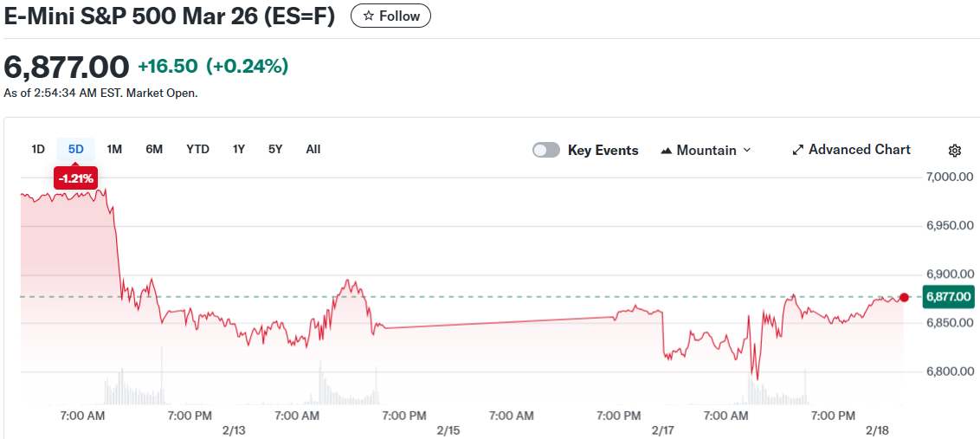Follow the E-Mini S&P 500 ticker
The width and height of the screenshot is (980, 439).
point(390,16)
